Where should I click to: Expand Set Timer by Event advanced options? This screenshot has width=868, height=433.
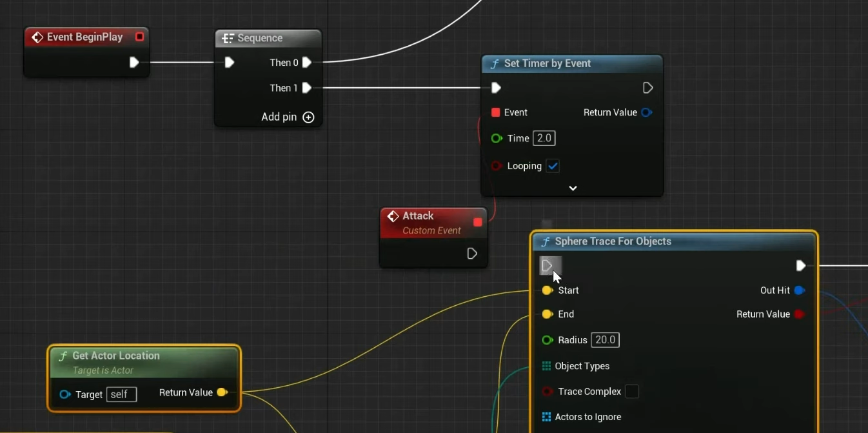[x=573, y=188]
